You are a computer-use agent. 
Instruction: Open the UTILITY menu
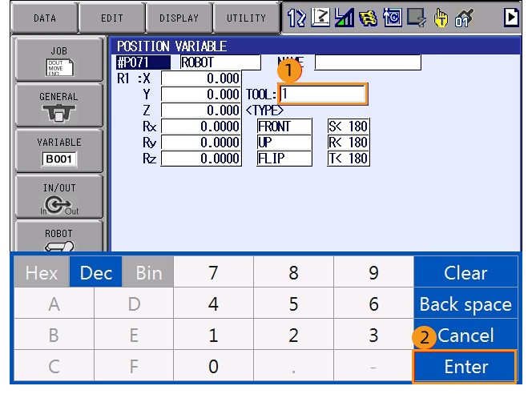[246, 18]
